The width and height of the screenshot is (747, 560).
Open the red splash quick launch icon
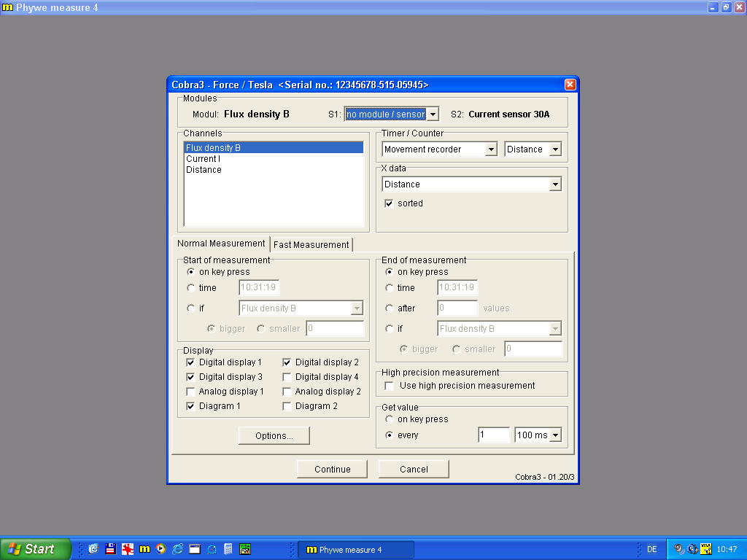point(127,549)
